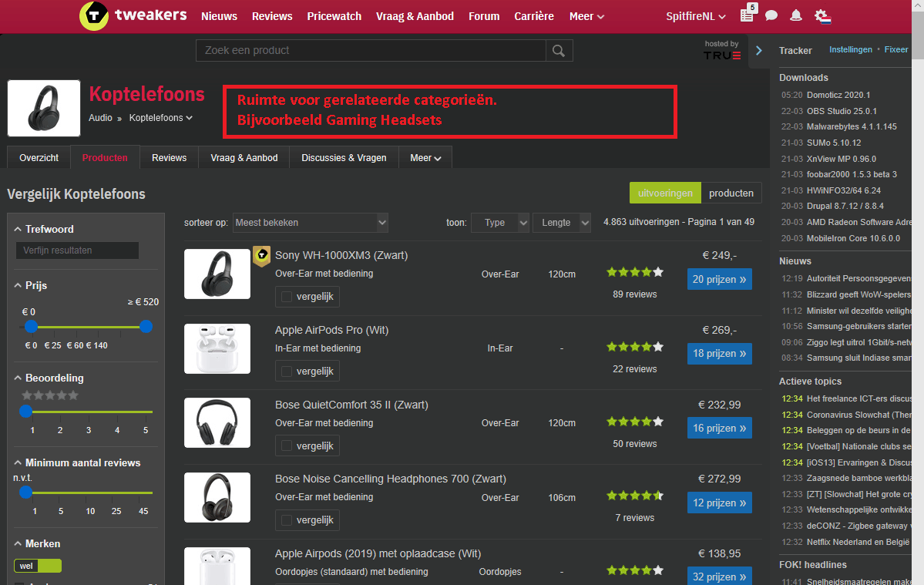Click the Koptelefoons category image
Screen dimensions: 924x585
[44, 109]
